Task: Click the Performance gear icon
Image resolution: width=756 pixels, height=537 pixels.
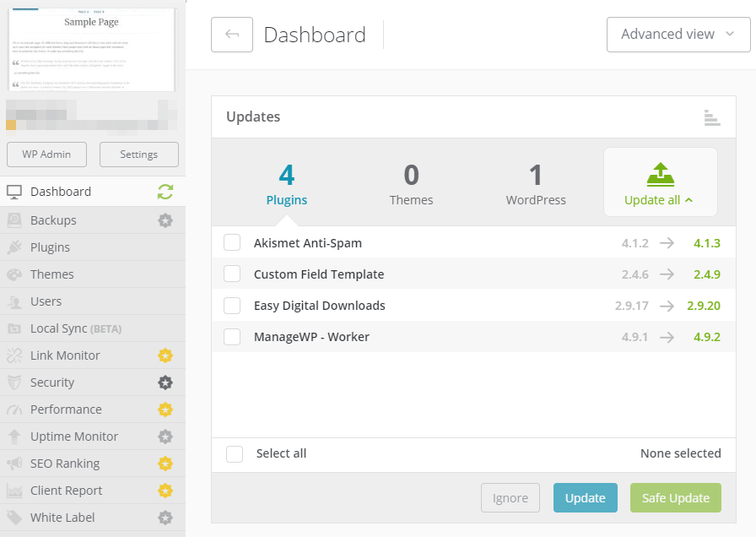Action: [165, 409]
